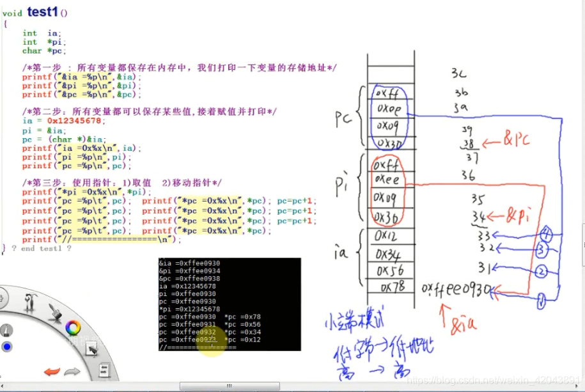The width and height of the screenshot is (585, 392).
Task: Choose the arrow pointer selection tool
Action: (x=92, y=349)
